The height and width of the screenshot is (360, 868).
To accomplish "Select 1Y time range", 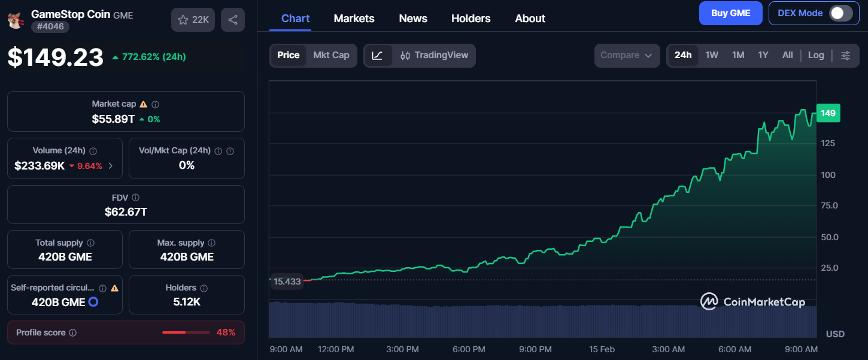I will click(x=763, y=55).
